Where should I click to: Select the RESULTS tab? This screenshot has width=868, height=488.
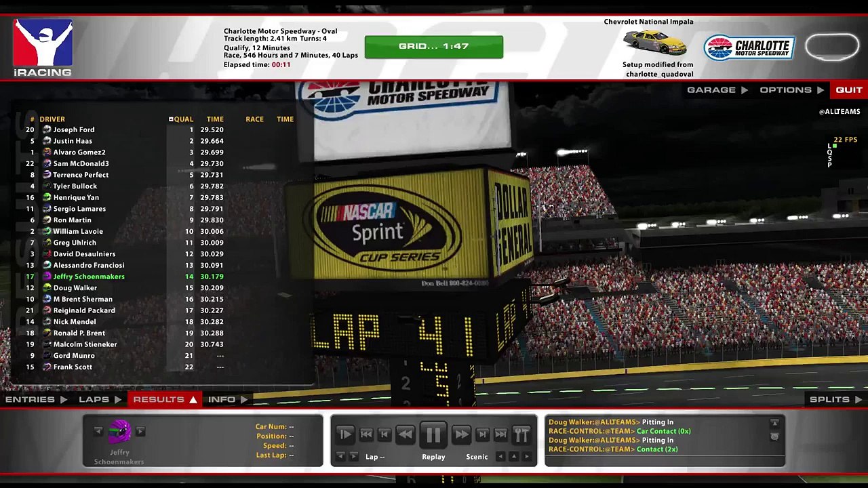click(165, 399)
